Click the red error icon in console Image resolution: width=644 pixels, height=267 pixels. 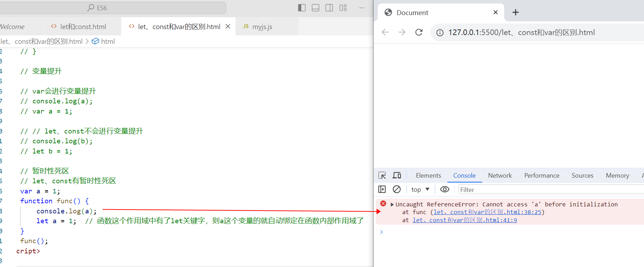coord(383,204)
